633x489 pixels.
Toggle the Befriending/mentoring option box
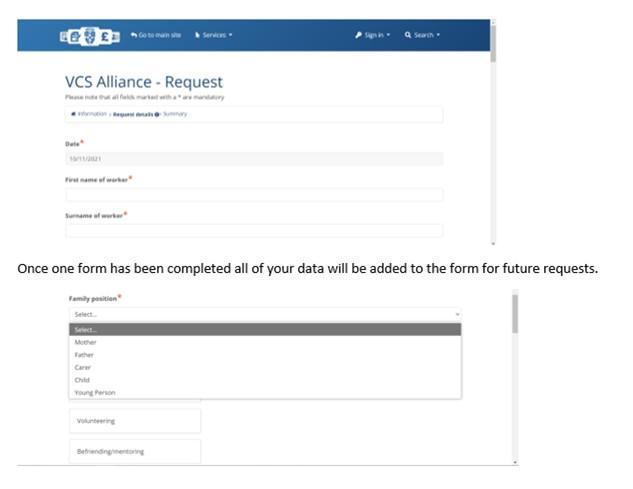click(135, 451)
